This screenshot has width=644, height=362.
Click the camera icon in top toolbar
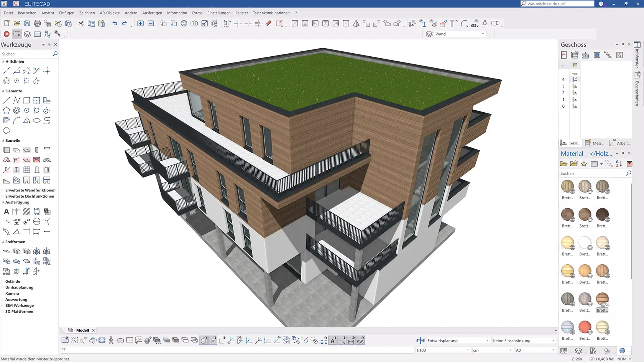coord(495,23)
